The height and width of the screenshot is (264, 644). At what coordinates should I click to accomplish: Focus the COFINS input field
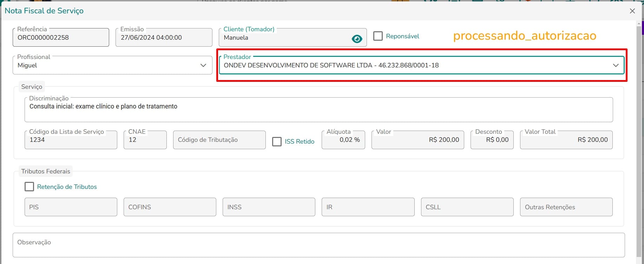tap(170, 207)
